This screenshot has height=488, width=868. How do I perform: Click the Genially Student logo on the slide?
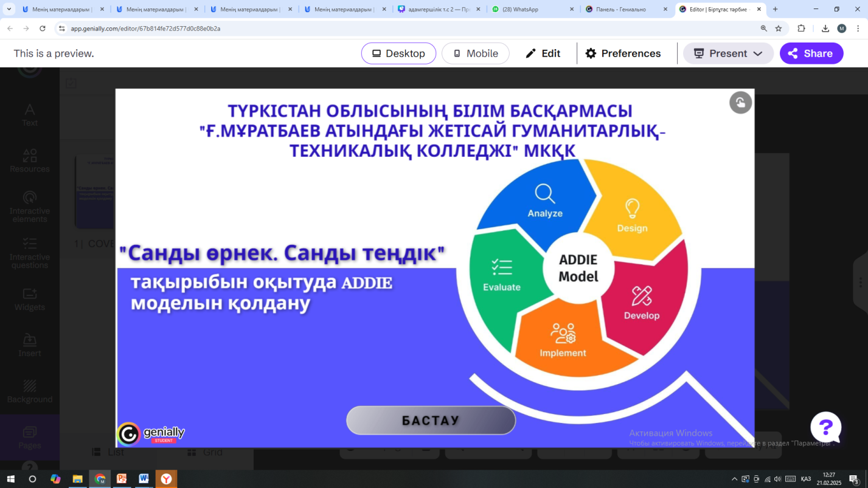[150, 434]
